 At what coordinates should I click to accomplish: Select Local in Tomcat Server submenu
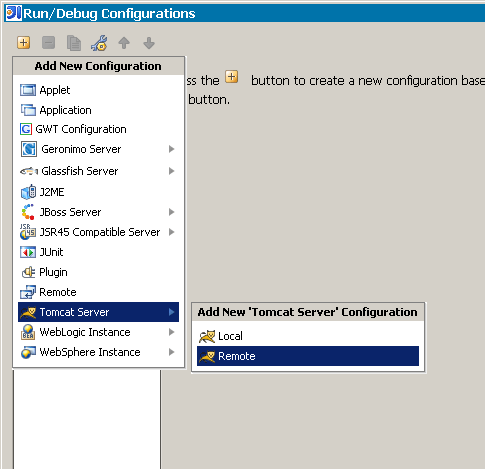coord(308,336)
